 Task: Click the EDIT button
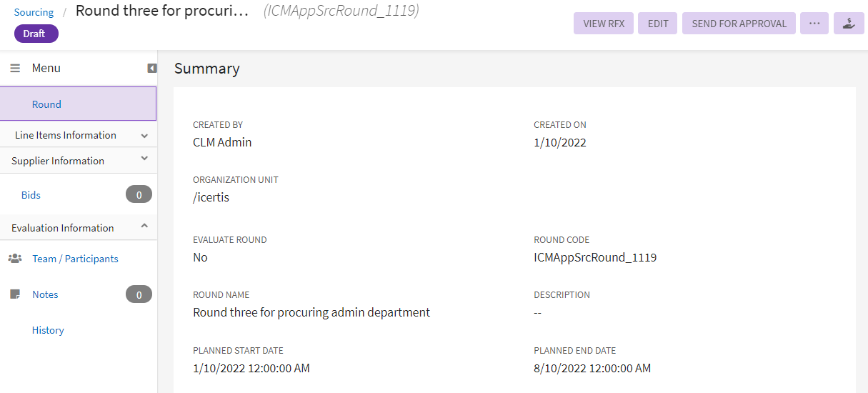point(658,24)
